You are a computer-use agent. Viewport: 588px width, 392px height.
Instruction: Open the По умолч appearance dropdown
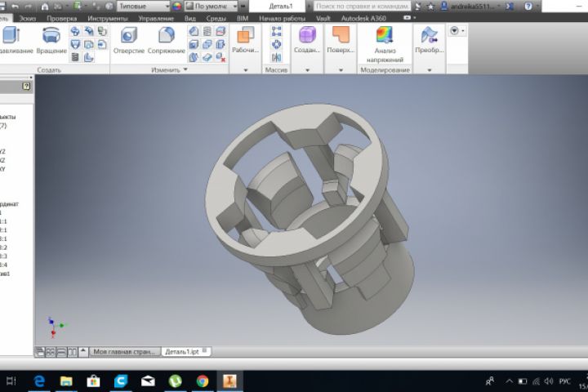tap(212, 6)
